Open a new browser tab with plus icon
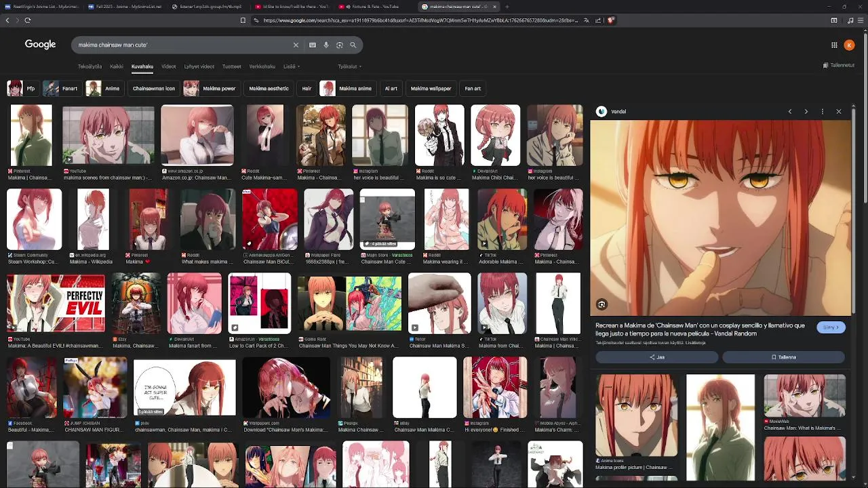This screenshot has height=488, width=868. coord(507,7)
